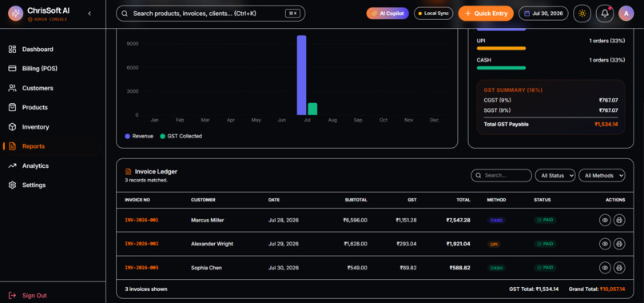Open the Settings label in sidebar
This screenshot has height=303, width=644.
(34, 185)
